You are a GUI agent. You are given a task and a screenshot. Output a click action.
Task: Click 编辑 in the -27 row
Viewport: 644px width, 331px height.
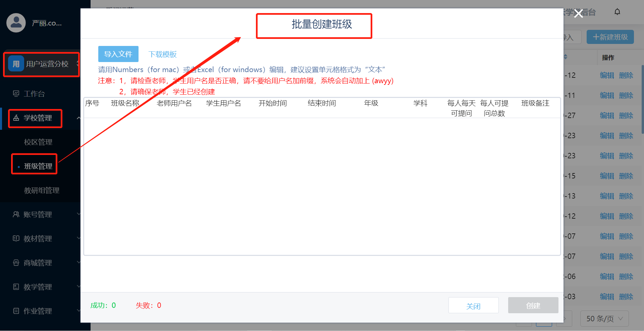pos(607,116)
